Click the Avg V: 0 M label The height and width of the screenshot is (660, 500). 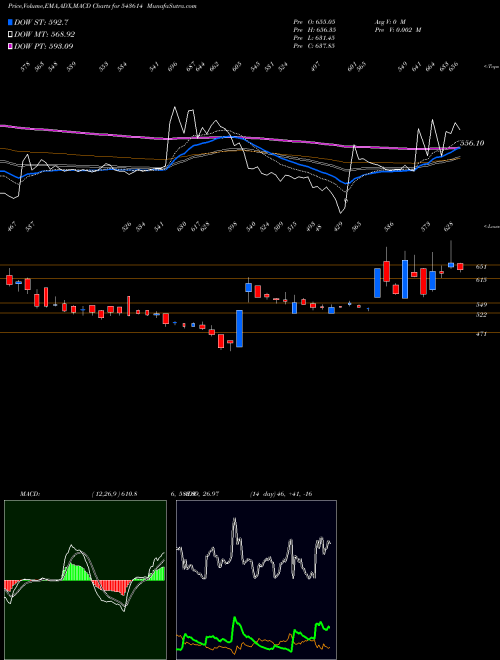pos(390,22)
